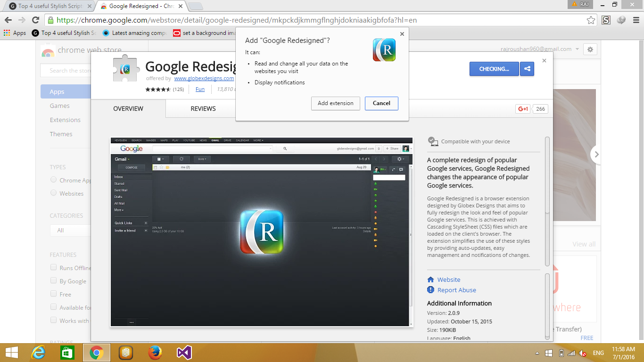Click the settings gear in the web store

pyautogui.click(x=590, y=49)
